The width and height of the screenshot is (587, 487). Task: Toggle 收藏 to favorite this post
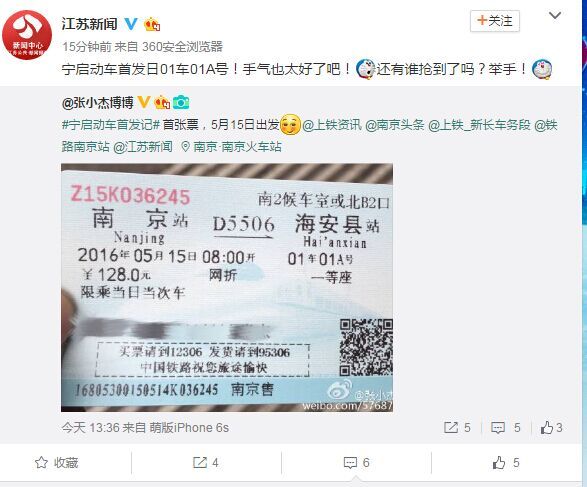pos(57,463)
